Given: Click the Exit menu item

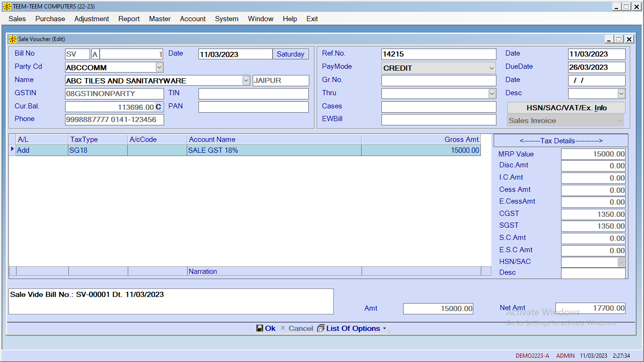Looking at the screenshot, I should (312, 19).
